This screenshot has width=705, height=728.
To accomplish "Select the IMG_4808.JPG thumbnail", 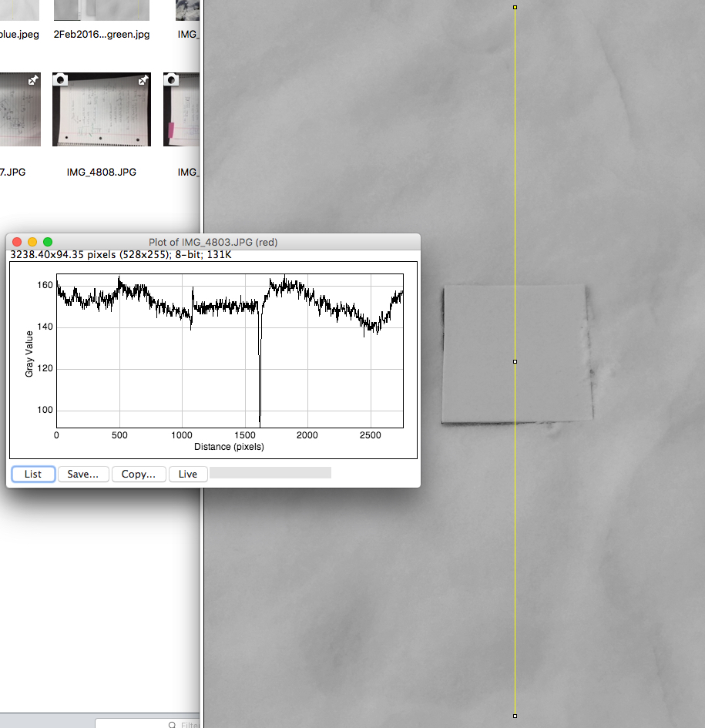I will pyautogui.click(x=102, y=110).
